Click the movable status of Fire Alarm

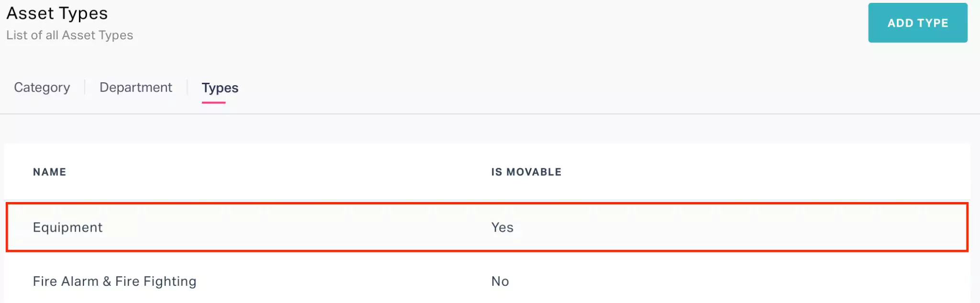point(501,281)
